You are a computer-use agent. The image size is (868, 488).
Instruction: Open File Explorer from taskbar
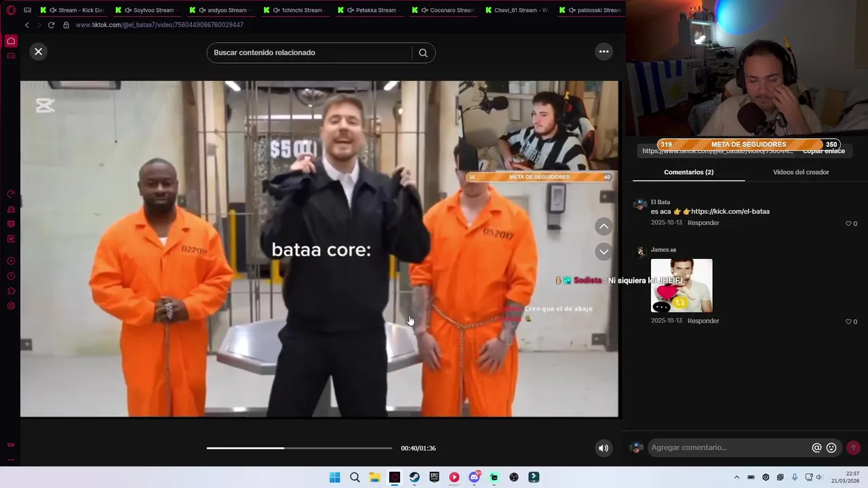coord(374,477)
